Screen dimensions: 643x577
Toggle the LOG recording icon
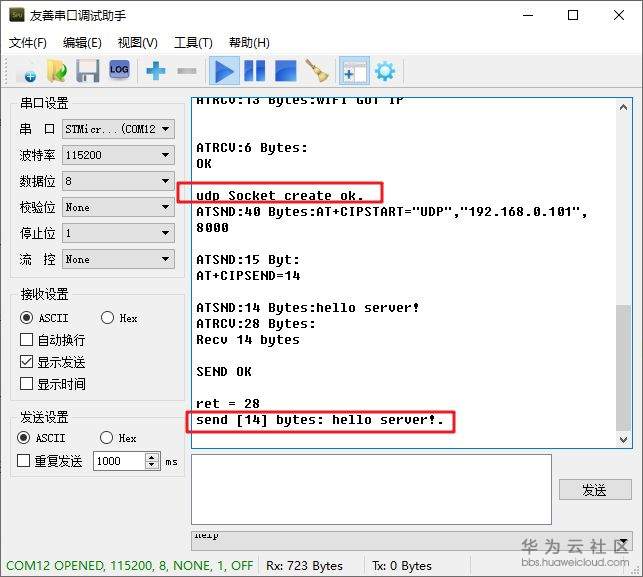coord(119,70)
